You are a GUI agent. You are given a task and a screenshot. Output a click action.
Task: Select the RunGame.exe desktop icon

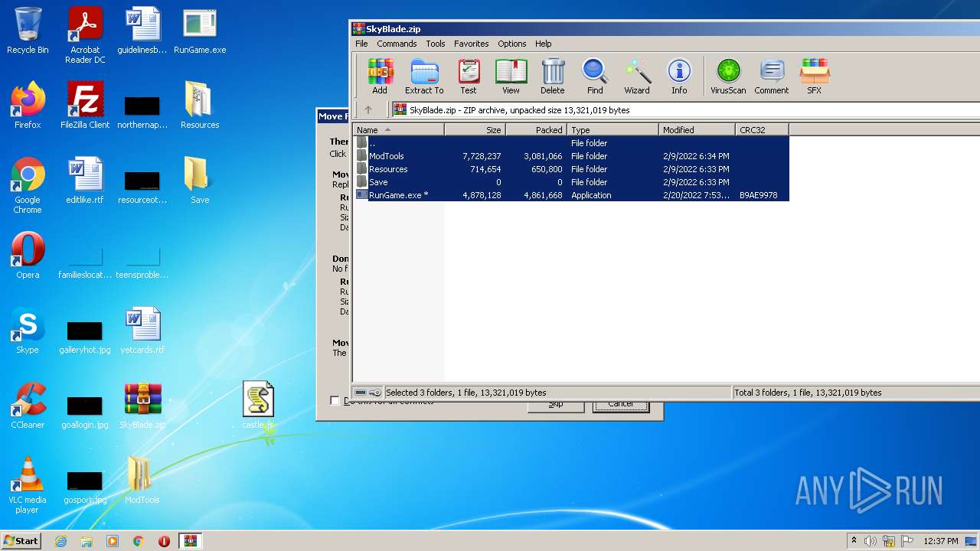200,31
